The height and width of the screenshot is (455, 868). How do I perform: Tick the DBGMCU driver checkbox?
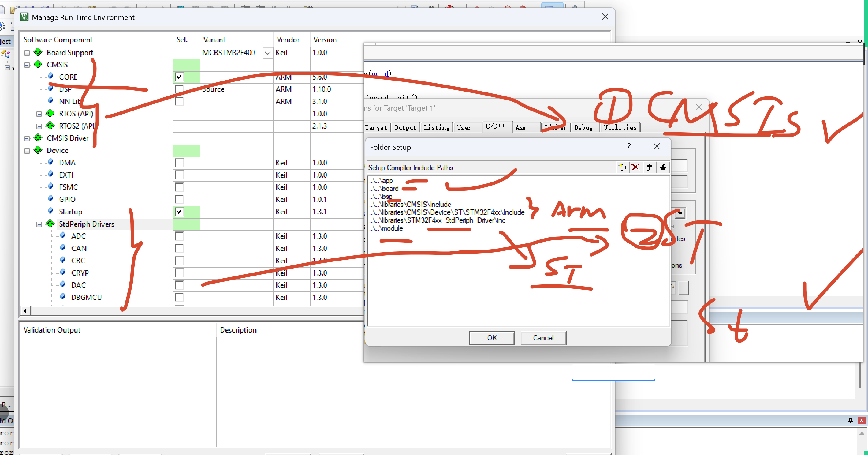(180, 297)
